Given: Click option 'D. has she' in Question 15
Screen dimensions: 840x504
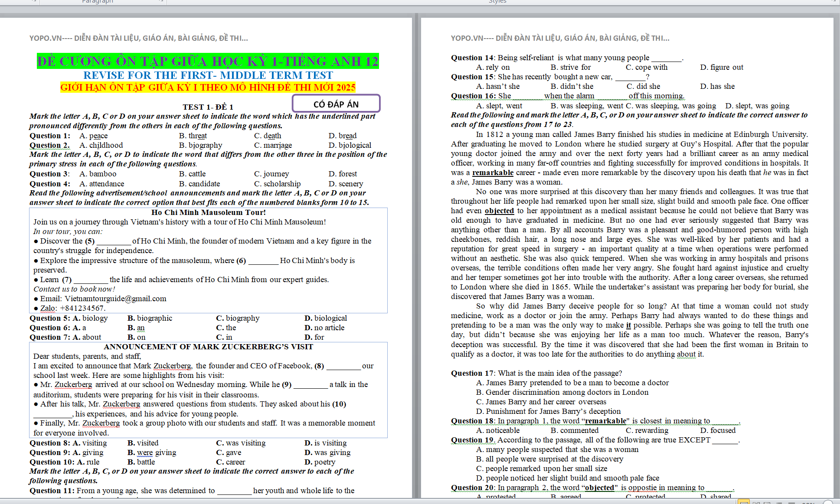Looking at the screenshot, I should point(718,86).
